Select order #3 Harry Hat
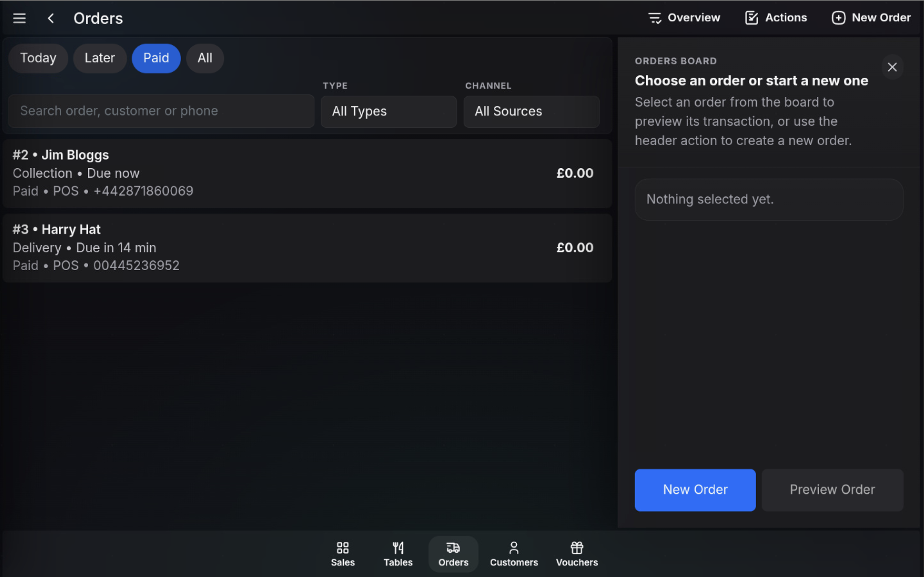 coord(307,248)
